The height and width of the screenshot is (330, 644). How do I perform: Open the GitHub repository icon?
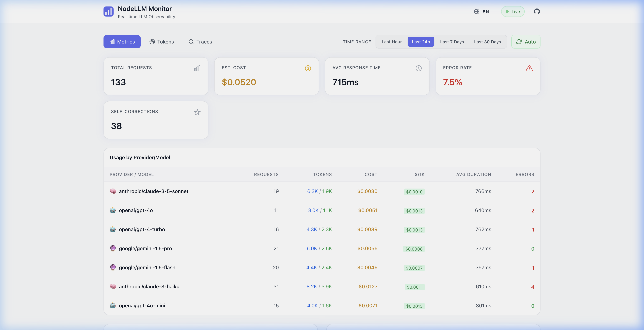[537, 12]
